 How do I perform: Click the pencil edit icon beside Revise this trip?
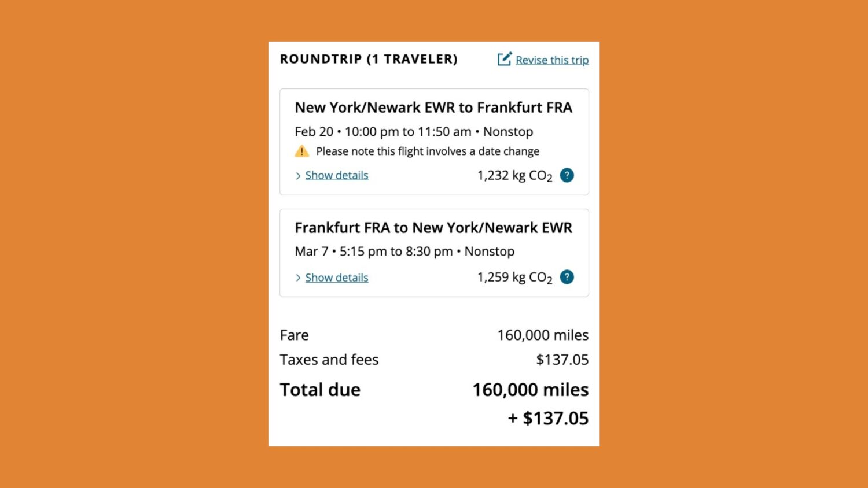[x=505, y=59]
